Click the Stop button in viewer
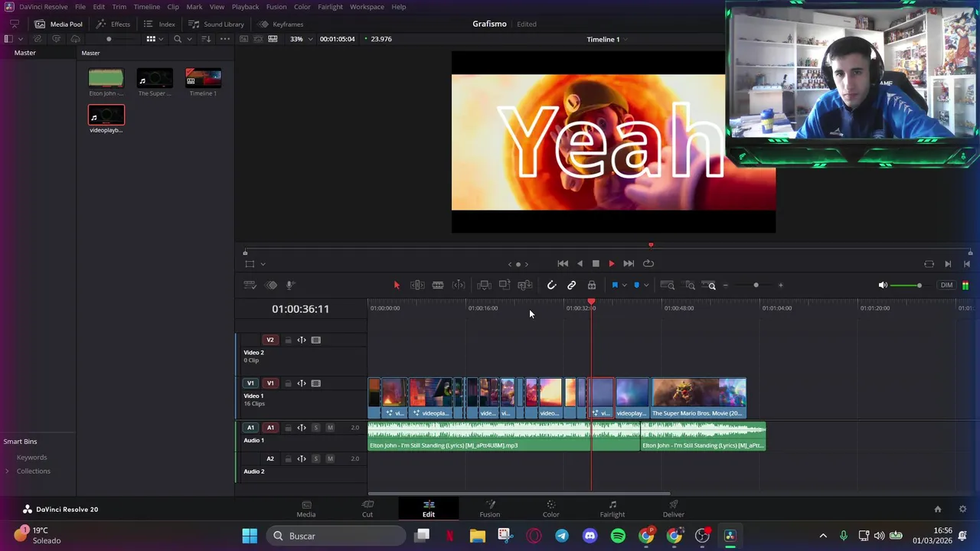Screen dimensions: 980x551 coord(596,263)
